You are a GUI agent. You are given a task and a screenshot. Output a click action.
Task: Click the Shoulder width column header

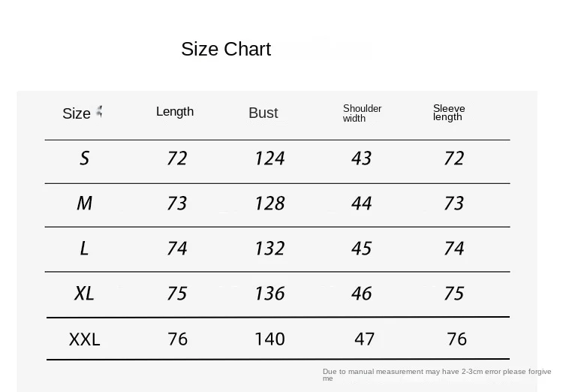coord(362,113)
